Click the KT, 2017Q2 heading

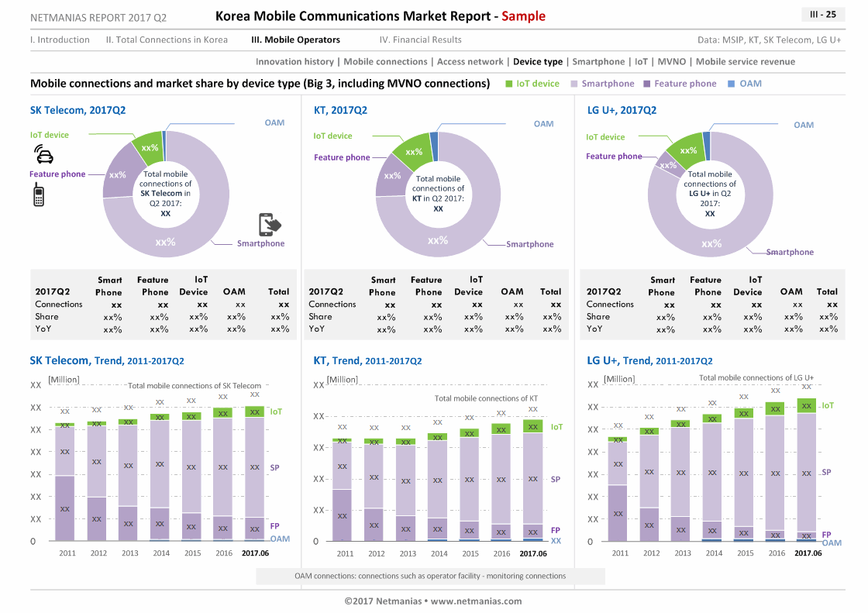click(x=340, y=109)
